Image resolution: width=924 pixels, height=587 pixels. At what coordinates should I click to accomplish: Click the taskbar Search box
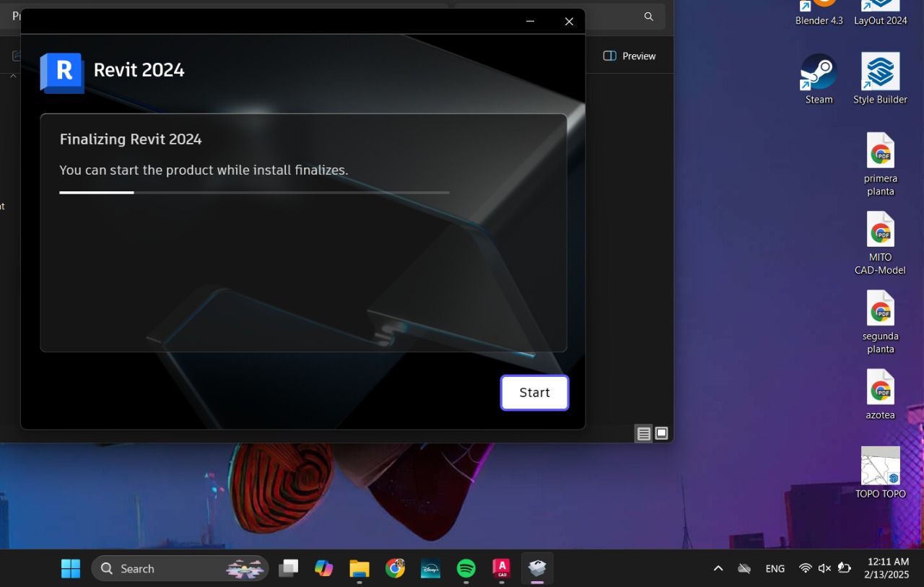pos(180,569)
